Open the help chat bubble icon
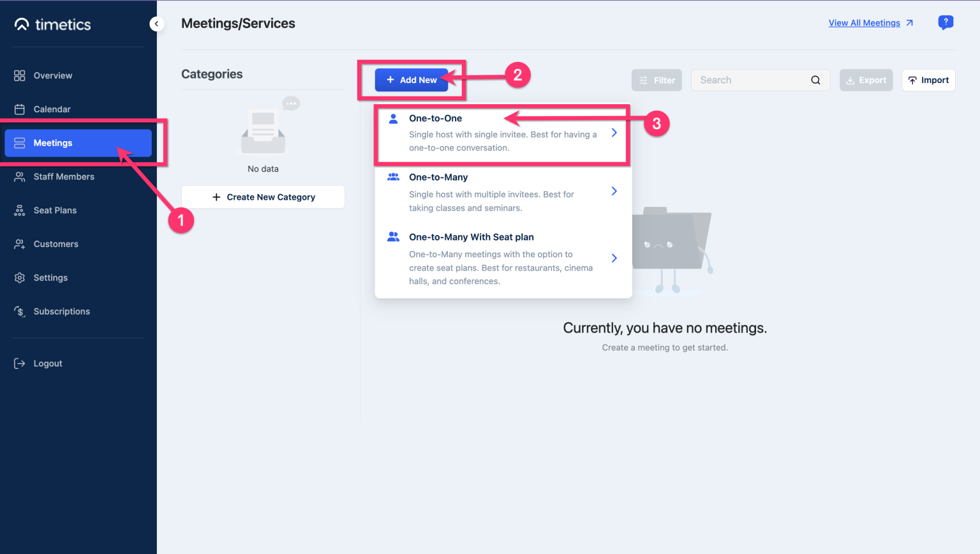 pos(946,22)
